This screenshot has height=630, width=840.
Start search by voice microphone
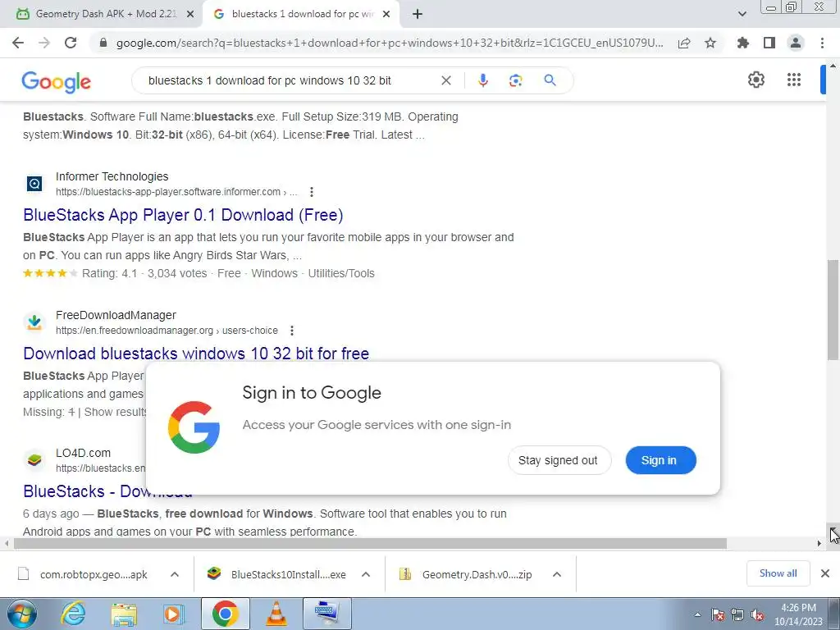pos(482,80)
